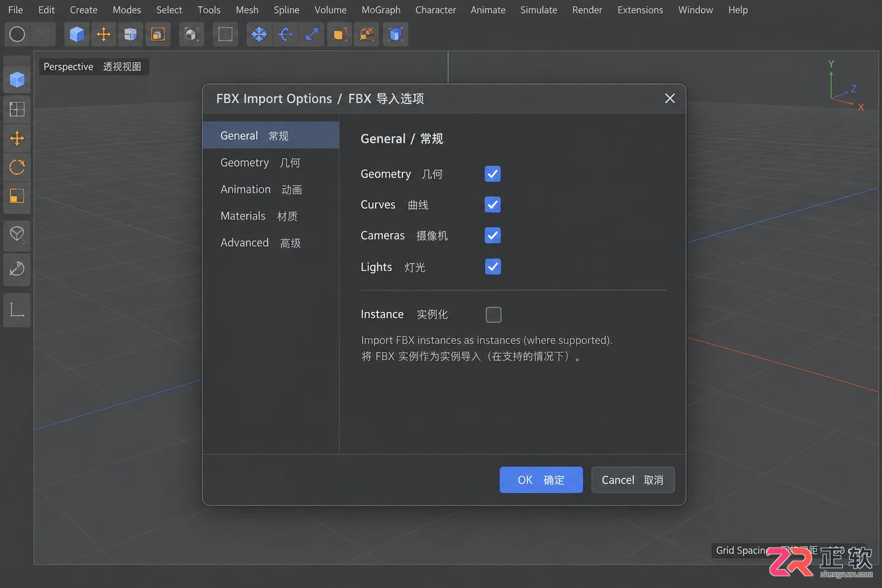Image resolution: width=882 pixels, height=588 pixels.
Task: Click the polygon shield icon in left sidebar
Action: (17, 234)
